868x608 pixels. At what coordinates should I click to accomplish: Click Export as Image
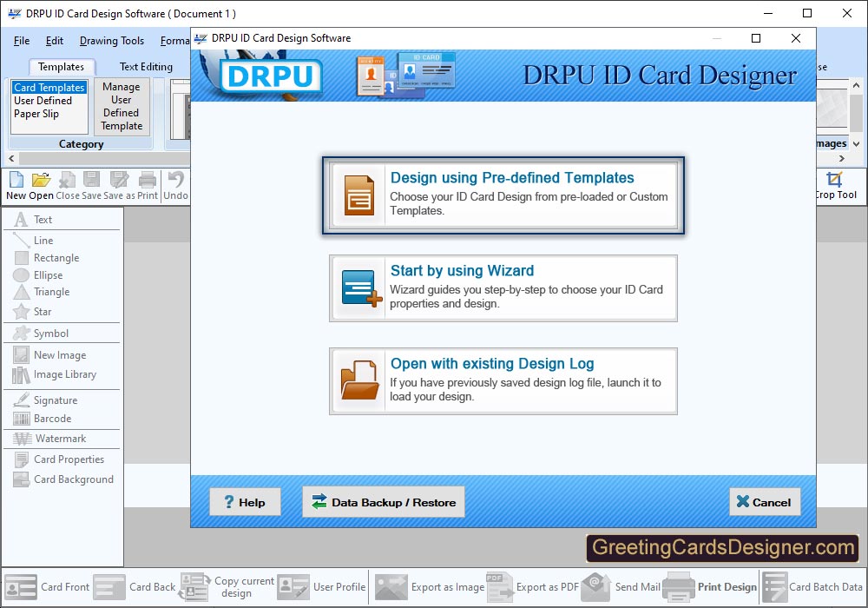(x=430, y=587)
